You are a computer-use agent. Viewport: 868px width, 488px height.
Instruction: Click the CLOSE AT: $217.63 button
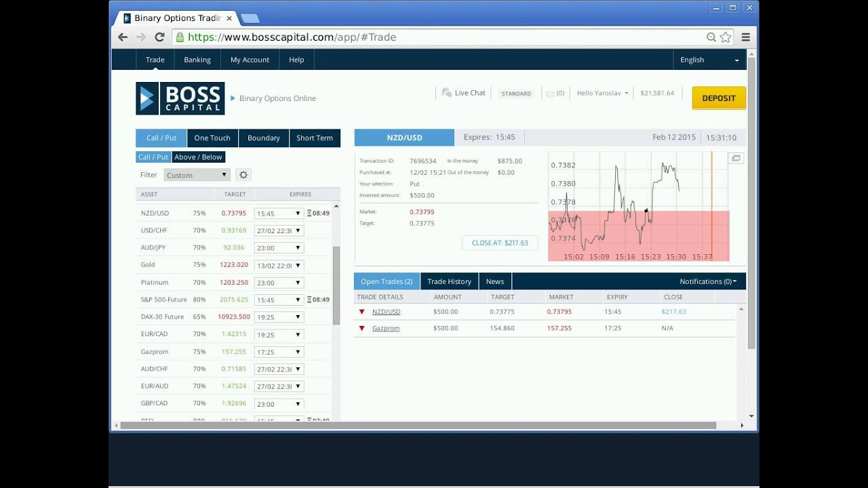pyautogui.click(x=500, y=243)
